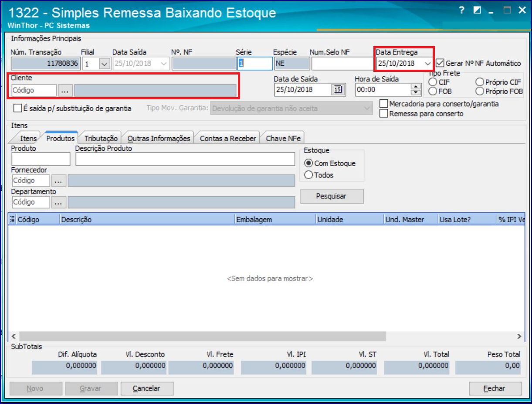Focus the Série input field

pos(255,64)
